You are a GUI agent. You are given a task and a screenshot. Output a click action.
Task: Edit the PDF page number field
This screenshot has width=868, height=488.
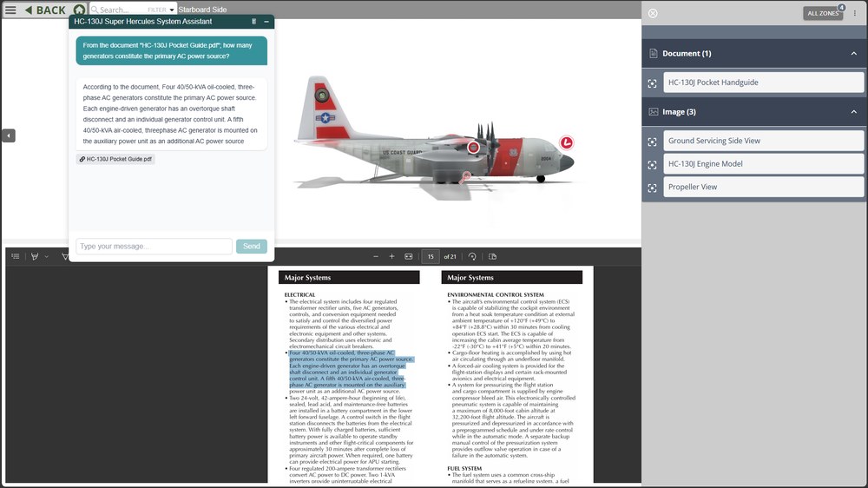431,256
